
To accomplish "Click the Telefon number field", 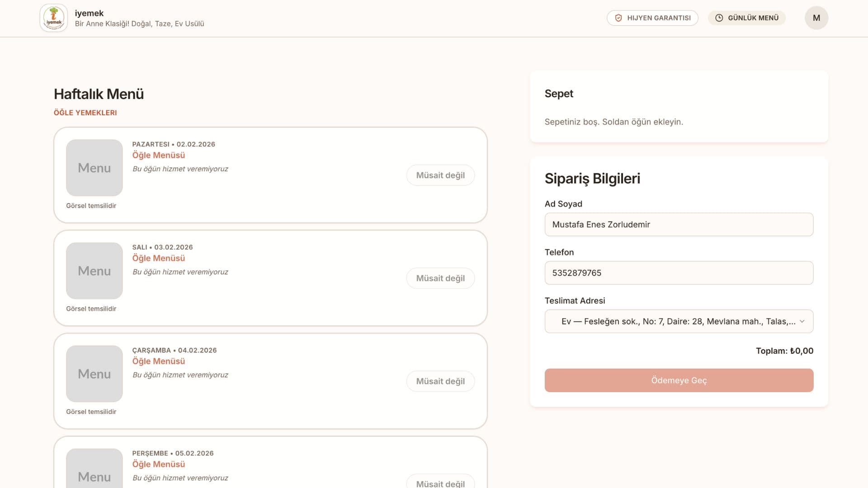I will [679, 273].
